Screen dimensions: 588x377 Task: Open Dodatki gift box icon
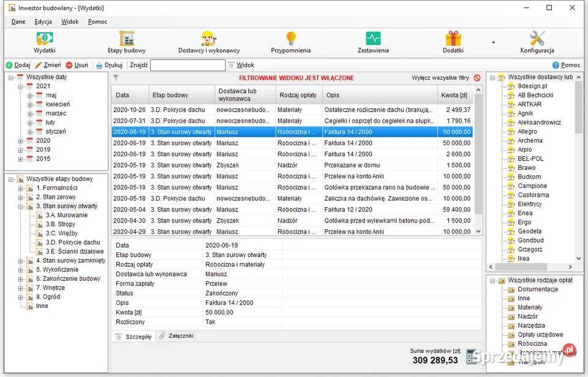pyautogui.click(x=453, y=39)
